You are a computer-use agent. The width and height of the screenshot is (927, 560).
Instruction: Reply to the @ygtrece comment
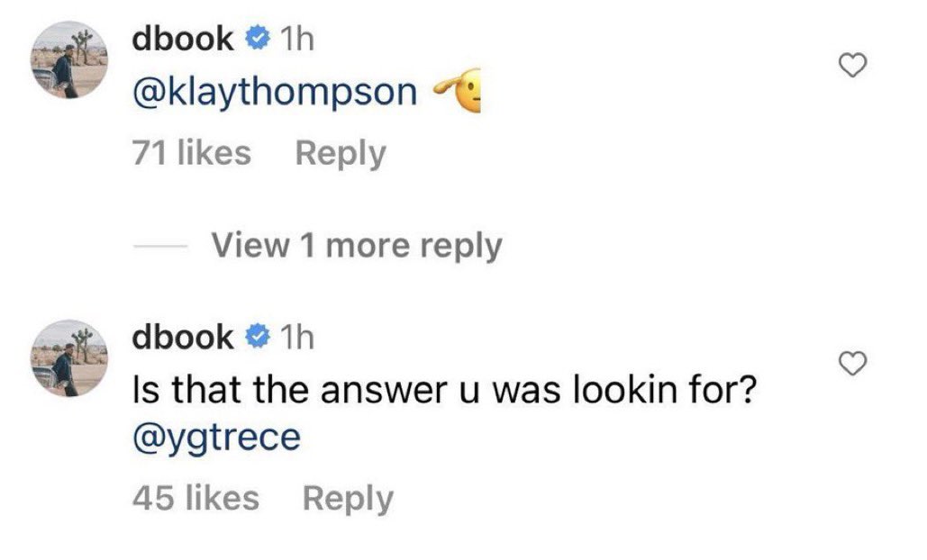pos(348,498)
